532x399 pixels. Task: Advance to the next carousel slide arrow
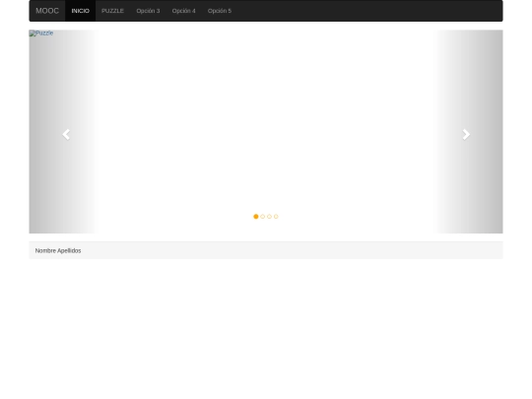[466, 135]
